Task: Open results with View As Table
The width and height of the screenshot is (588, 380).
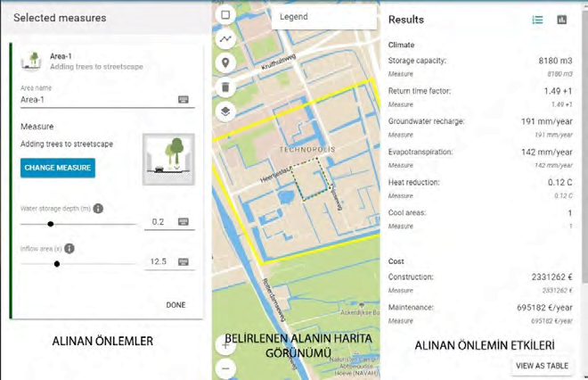Action: pos(542,366)
